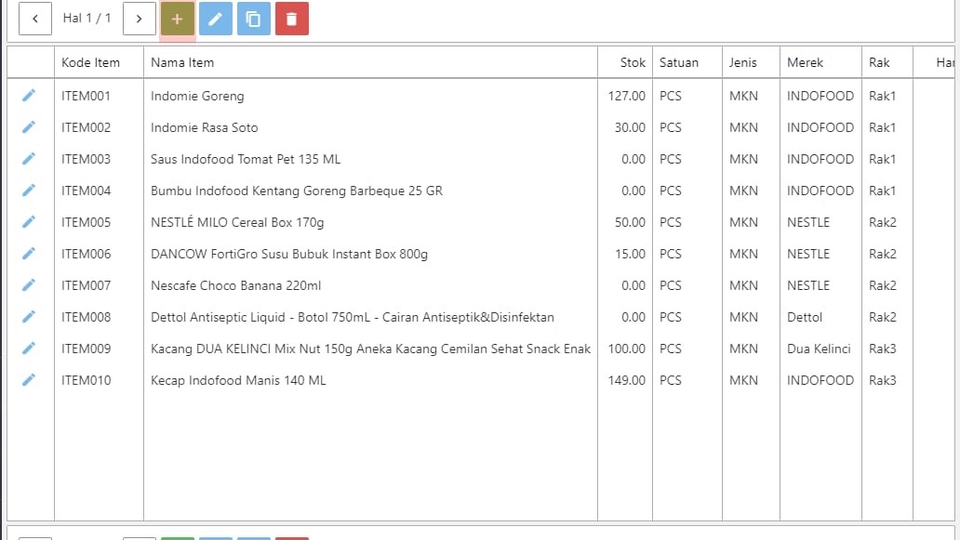Select the Indomie Goreng item name
The height and width of the screenshot is (540, 960).
[x=197, y=96]
